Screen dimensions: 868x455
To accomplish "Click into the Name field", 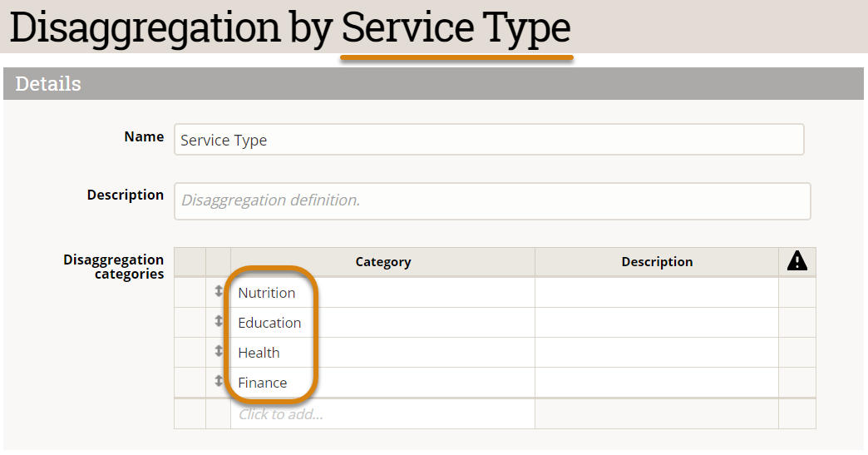I will (x=489, y=140).
